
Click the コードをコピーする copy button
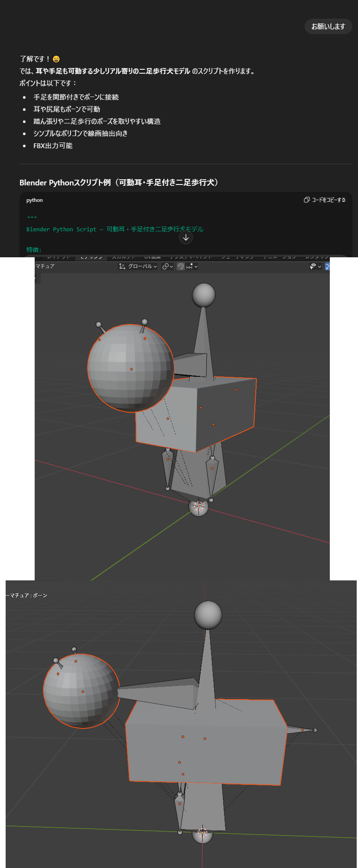tap(325, 200)
